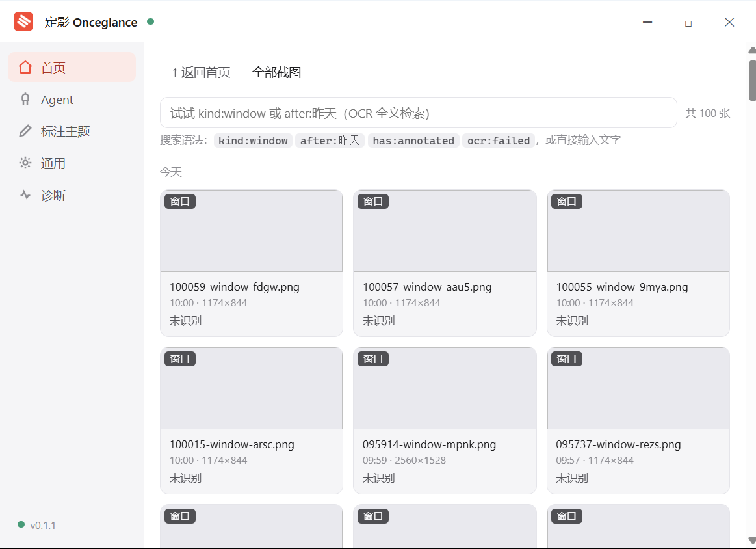
Task: Click the 返回首页 link
Action: pos(201,72)
